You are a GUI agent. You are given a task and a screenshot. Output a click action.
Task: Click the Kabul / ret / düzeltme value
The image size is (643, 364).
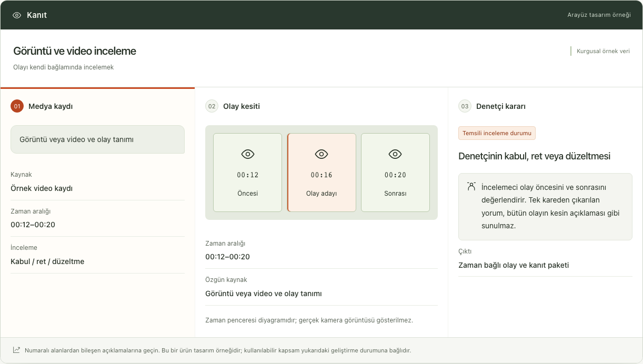(x=47, y=261)
